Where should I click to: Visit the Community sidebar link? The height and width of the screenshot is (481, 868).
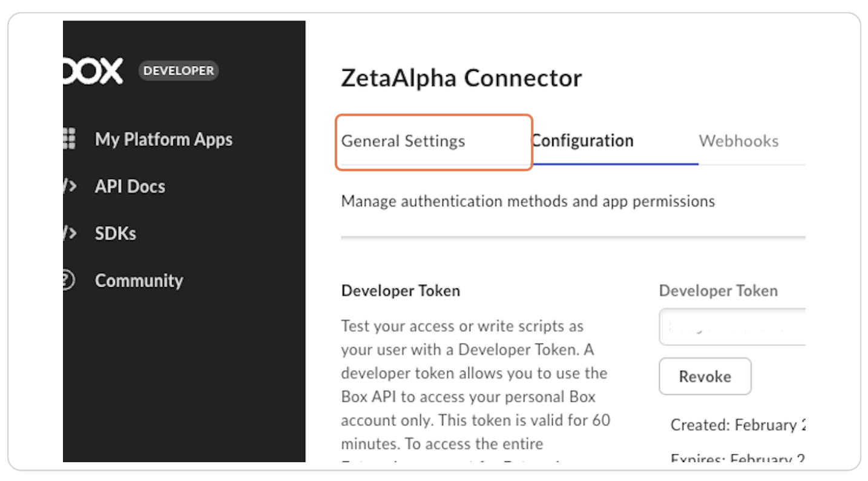tap(139, 281)
